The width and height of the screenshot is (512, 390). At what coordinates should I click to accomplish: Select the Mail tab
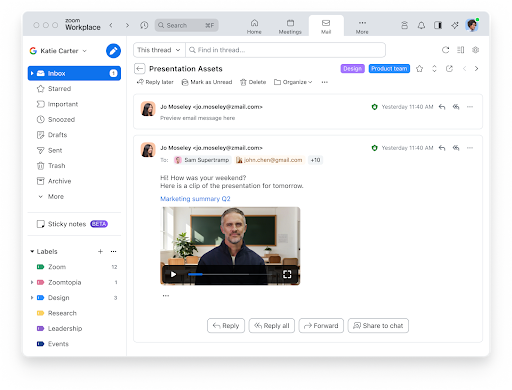(326, 26)
